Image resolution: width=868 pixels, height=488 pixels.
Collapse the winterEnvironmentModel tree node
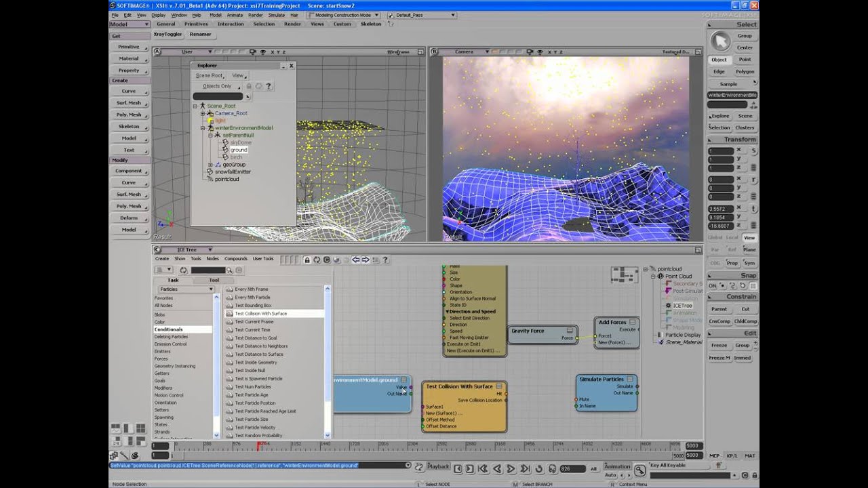(203, 127)
